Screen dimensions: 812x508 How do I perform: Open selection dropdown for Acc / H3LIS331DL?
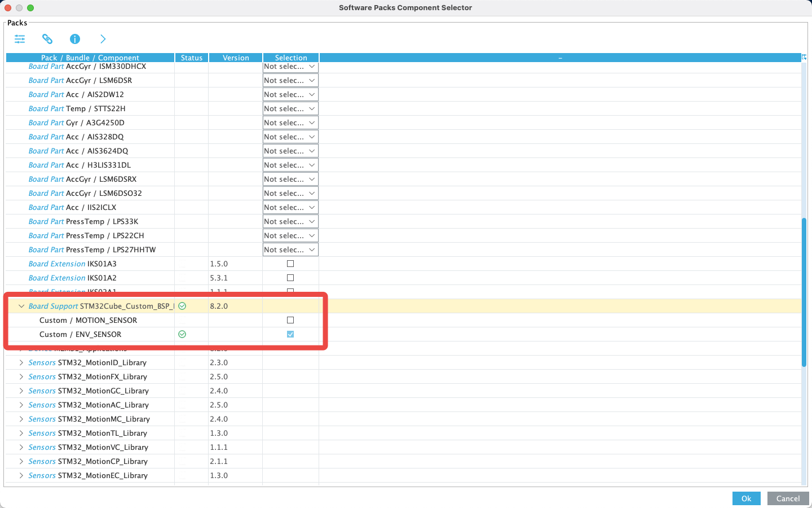pos(290,165)
